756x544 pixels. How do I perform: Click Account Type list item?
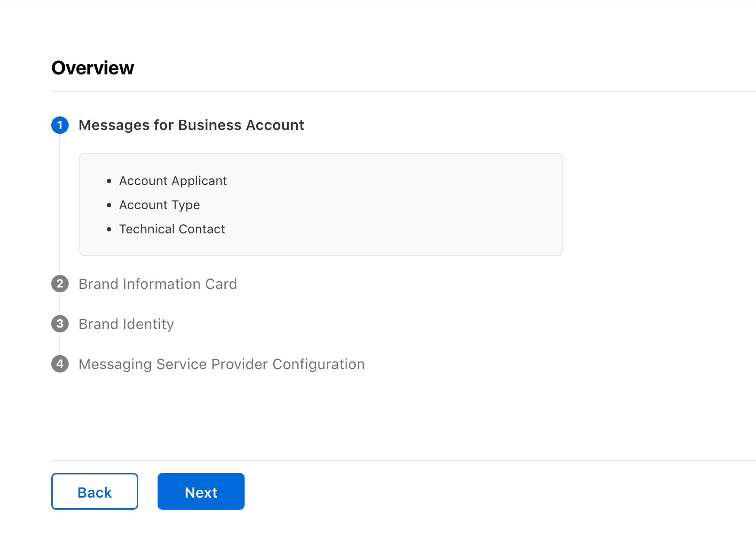tap(160, 205)
